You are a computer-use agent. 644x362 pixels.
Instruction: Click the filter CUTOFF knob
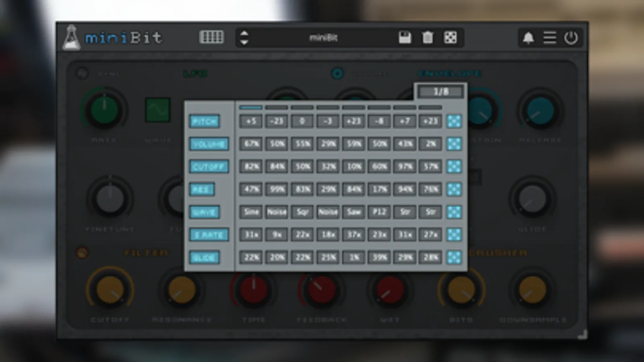[x=110, y=290]
